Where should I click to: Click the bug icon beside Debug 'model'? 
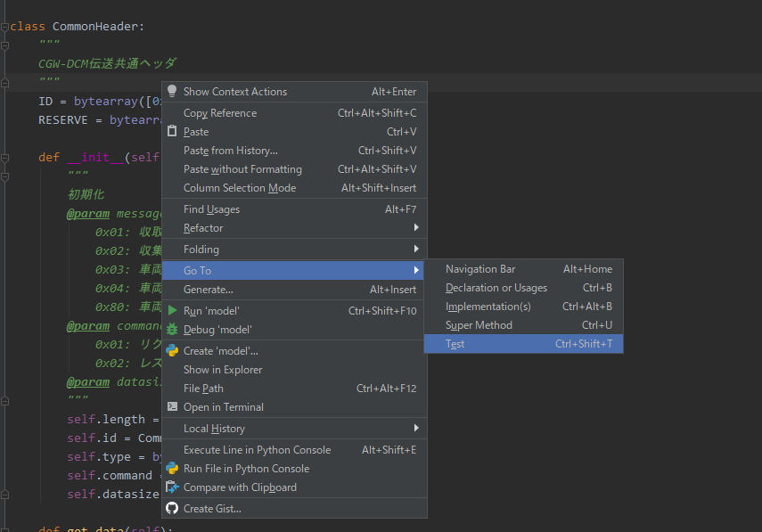[171, 330]
